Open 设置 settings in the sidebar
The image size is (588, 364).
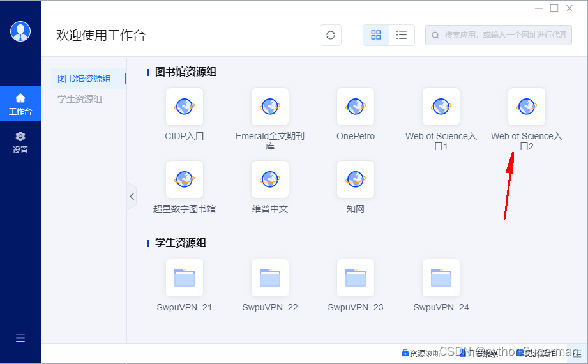click(20, 142)
